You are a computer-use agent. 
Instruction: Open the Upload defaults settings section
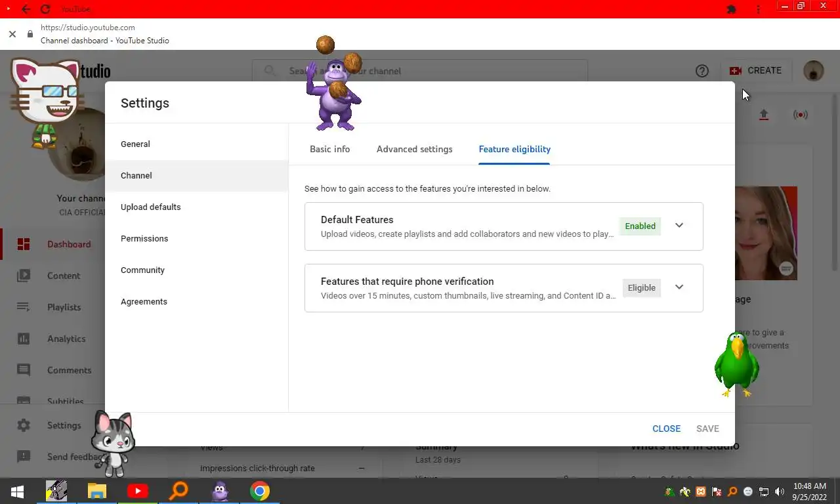(x=196, y=207)
